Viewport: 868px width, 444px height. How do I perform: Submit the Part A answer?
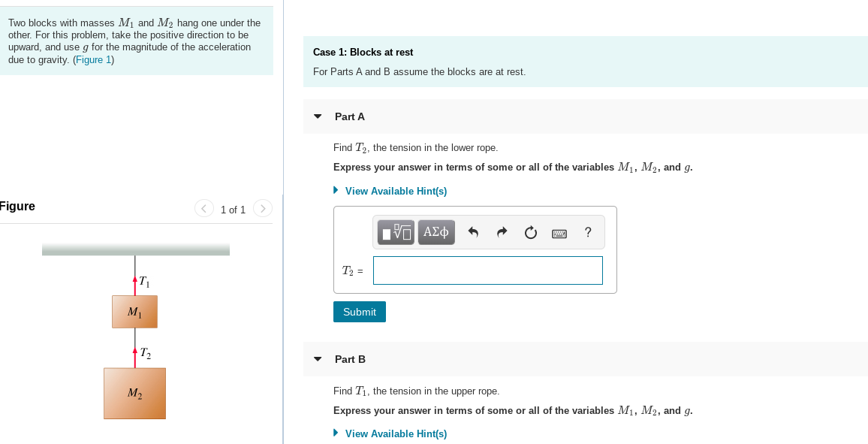359,312
